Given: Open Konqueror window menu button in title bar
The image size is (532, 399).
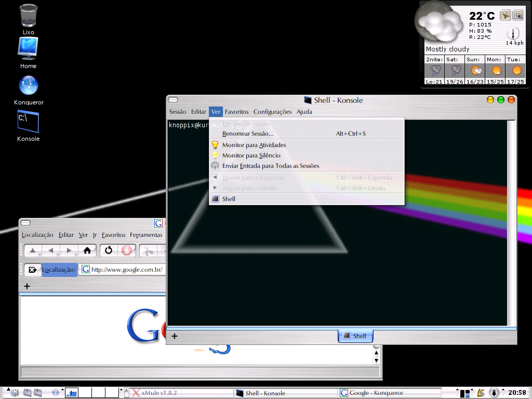Looking at the screenshot, I should pyautogui.click(x=25, y=223).
